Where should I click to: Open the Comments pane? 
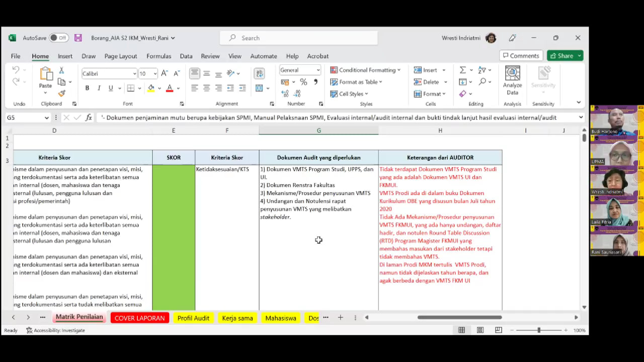[x=520, y=56]
